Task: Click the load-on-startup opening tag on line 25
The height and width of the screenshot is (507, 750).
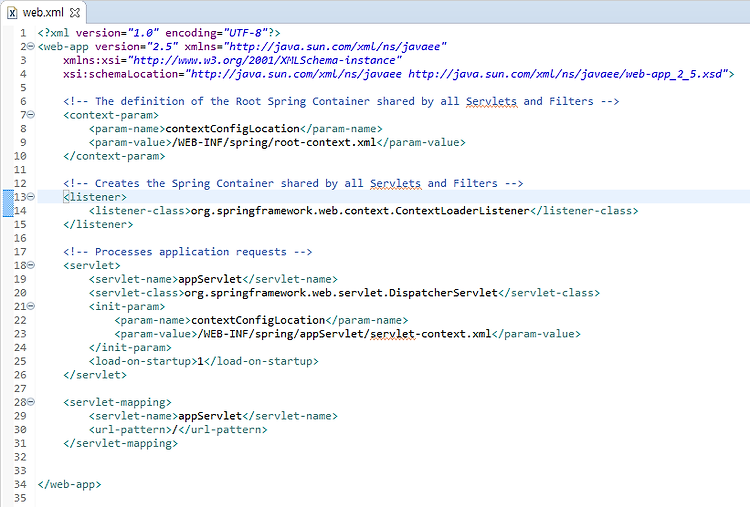Action: pyautogui.click(x=143, y=361)
